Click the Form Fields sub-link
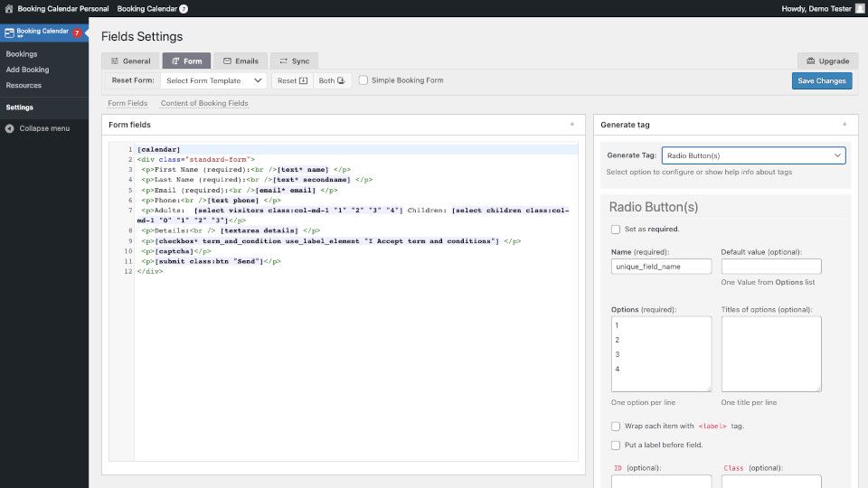 click(127, 103)
